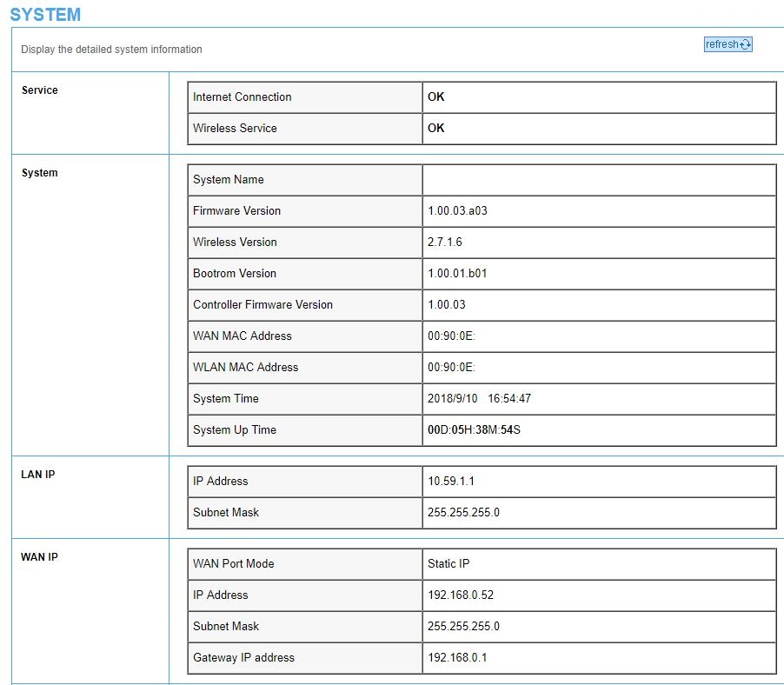
Task: Select the gateway address 192.168.0.1
Action: click(457, 658)
